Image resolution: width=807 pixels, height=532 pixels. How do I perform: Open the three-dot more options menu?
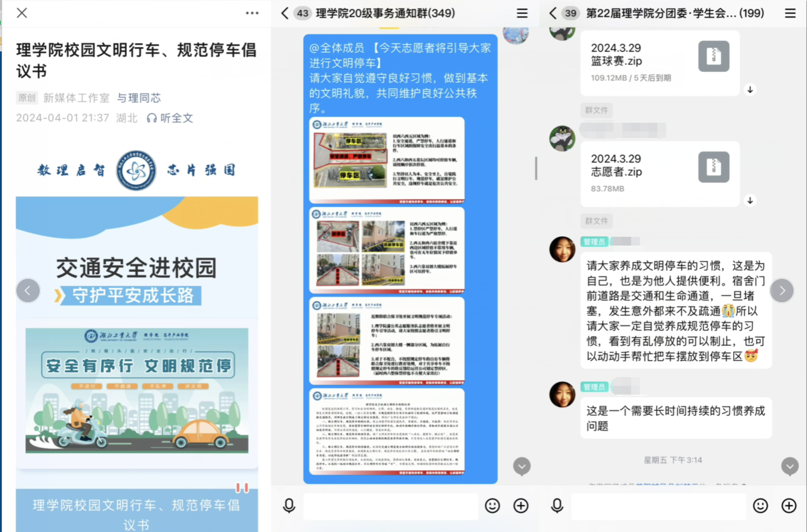(x=252, y=13)
